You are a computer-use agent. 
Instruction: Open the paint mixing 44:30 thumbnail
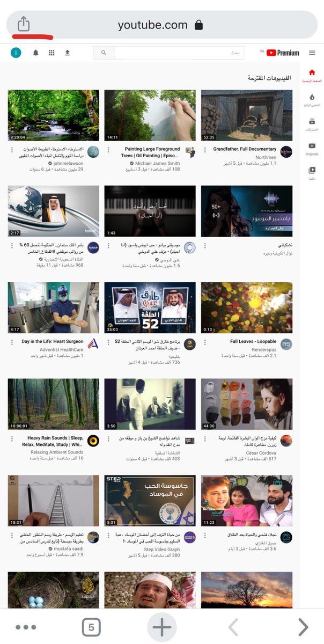point(247,405)
